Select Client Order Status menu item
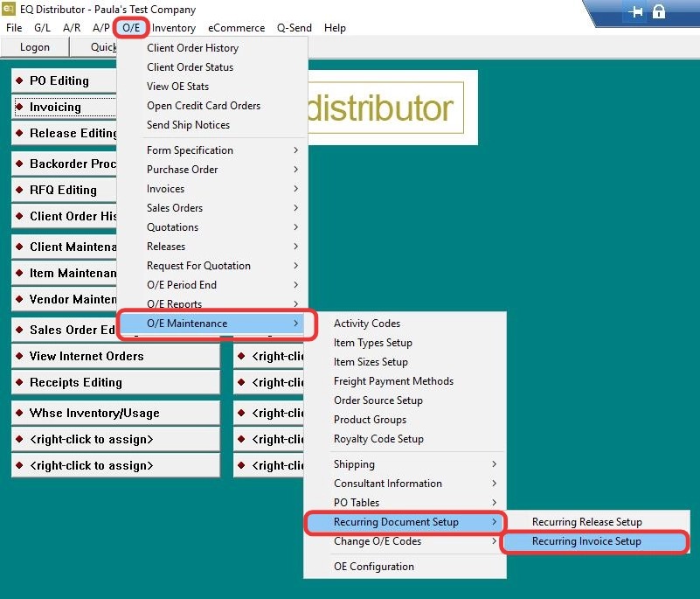The height and width of the screenshot is (599, 700). [x=212, y=67]
